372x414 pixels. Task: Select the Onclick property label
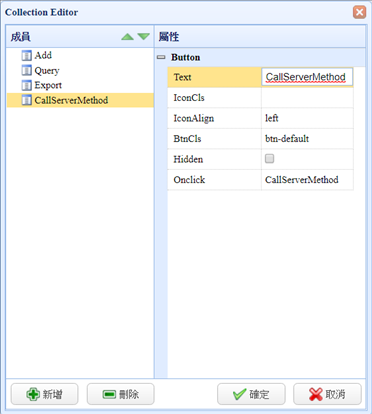click(189, 180)
